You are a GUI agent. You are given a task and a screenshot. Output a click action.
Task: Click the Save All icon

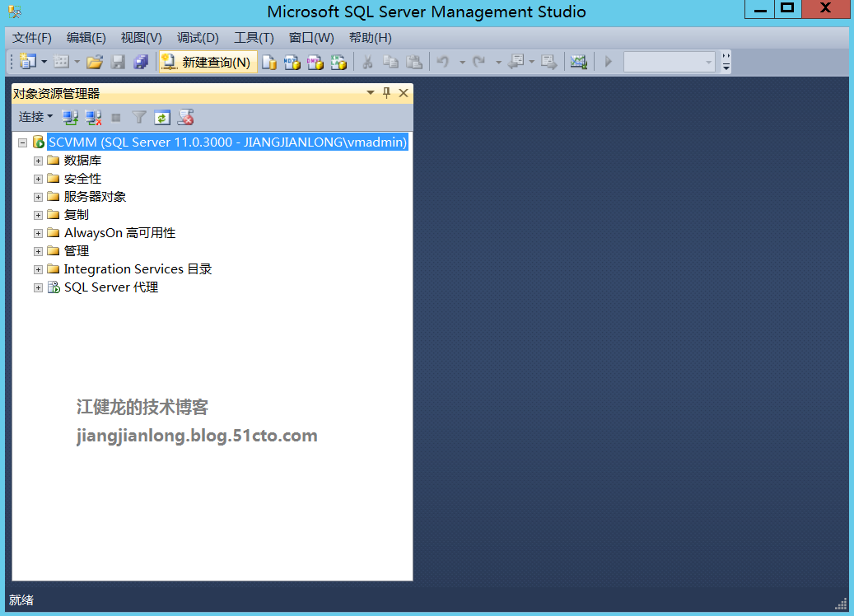tap(141, 62)
